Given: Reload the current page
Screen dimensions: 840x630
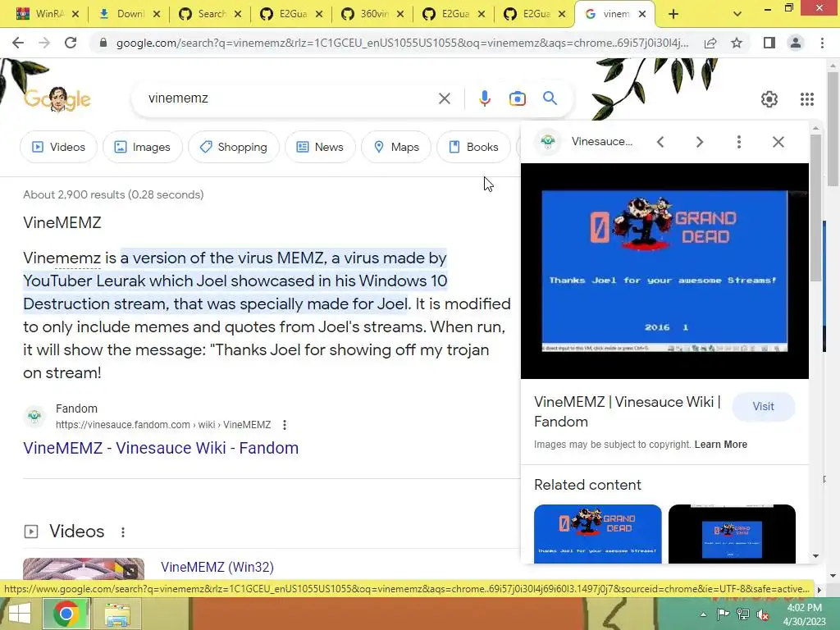Looking at the screenshot, I should tap(71, 43).
